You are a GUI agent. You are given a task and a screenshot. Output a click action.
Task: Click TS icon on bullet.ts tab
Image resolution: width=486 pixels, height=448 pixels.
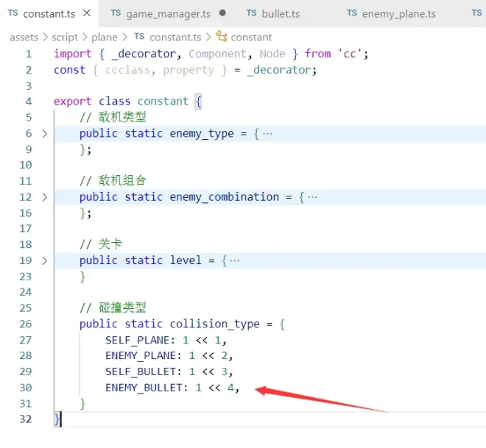point(251,13)
